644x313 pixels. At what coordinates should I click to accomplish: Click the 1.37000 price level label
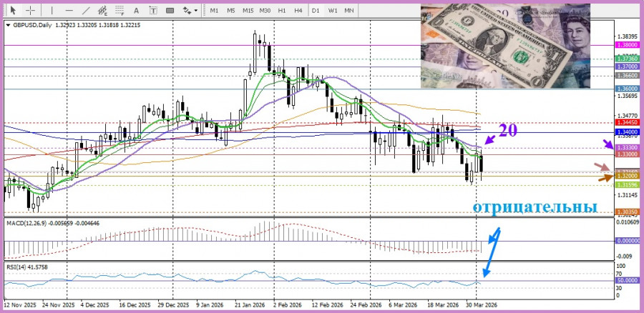pyautogui.click(x=627, y=66)
